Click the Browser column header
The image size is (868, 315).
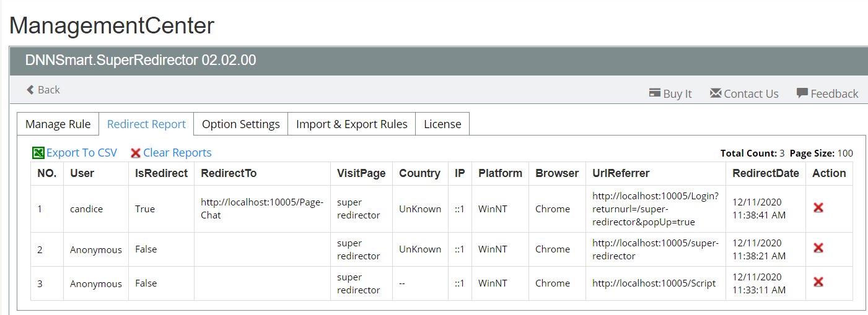pyautogui.click(x=557, y=173)
